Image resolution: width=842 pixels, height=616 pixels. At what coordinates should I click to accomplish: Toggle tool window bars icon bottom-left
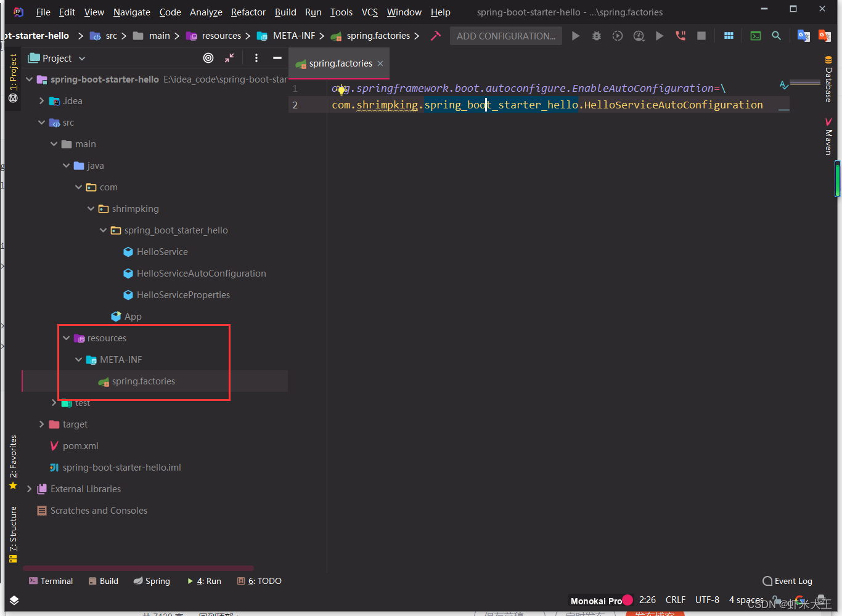pos(14,600)
